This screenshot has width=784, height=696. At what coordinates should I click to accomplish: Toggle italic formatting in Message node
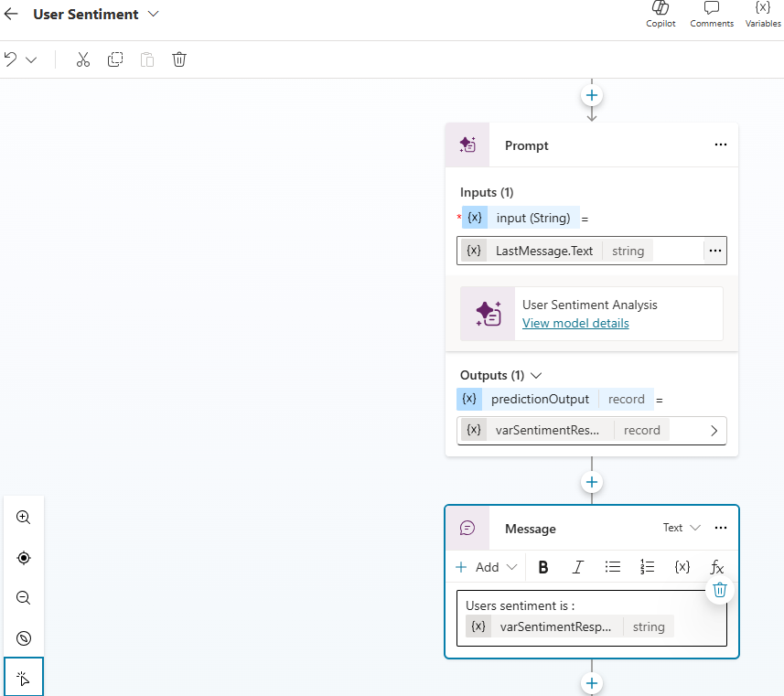point(578,567)
